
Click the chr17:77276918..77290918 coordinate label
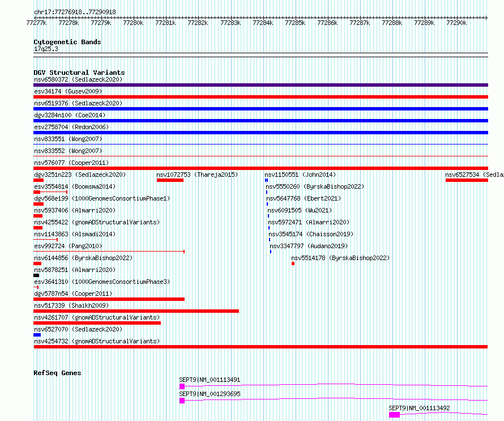click(75, 12)
